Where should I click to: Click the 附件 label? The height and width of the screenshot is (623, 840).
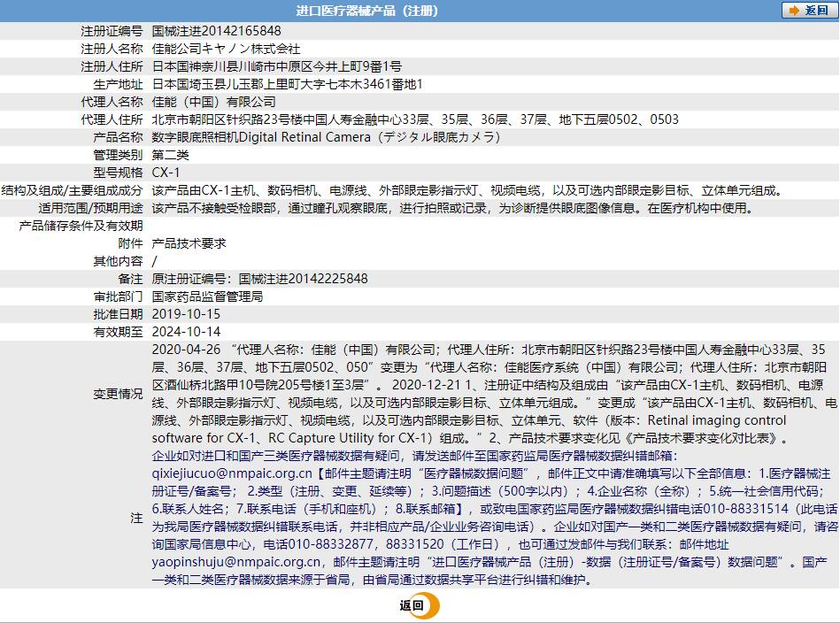click(x=131, y=243)
